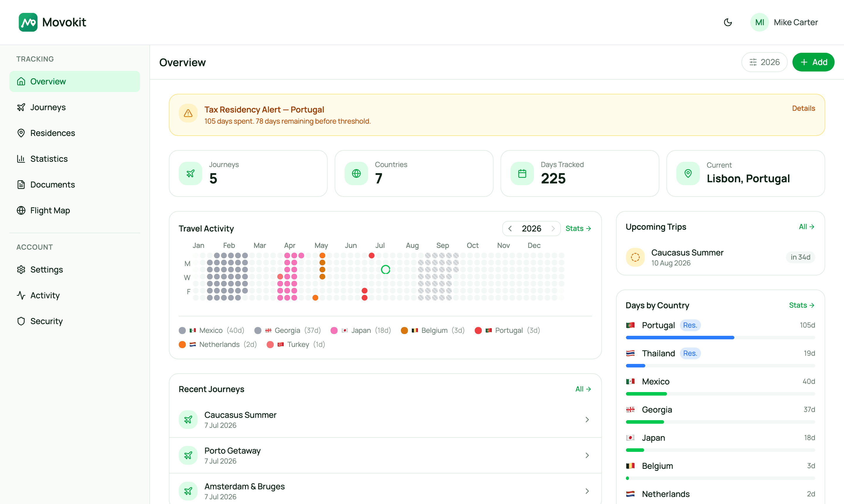The width and height of the screenshot is (844, 504).
Task: Click the Georgia legend flag icon
Action: point(268,331)
